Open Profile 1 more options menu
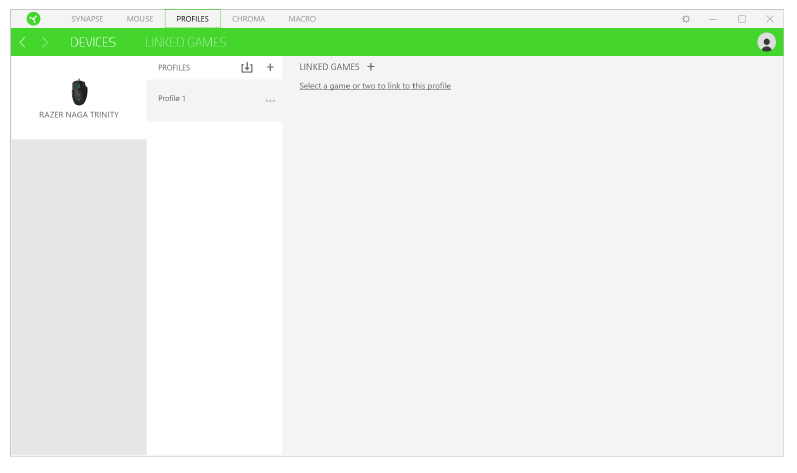This screenshot has height=473, width=797. (x=270, y=101)
